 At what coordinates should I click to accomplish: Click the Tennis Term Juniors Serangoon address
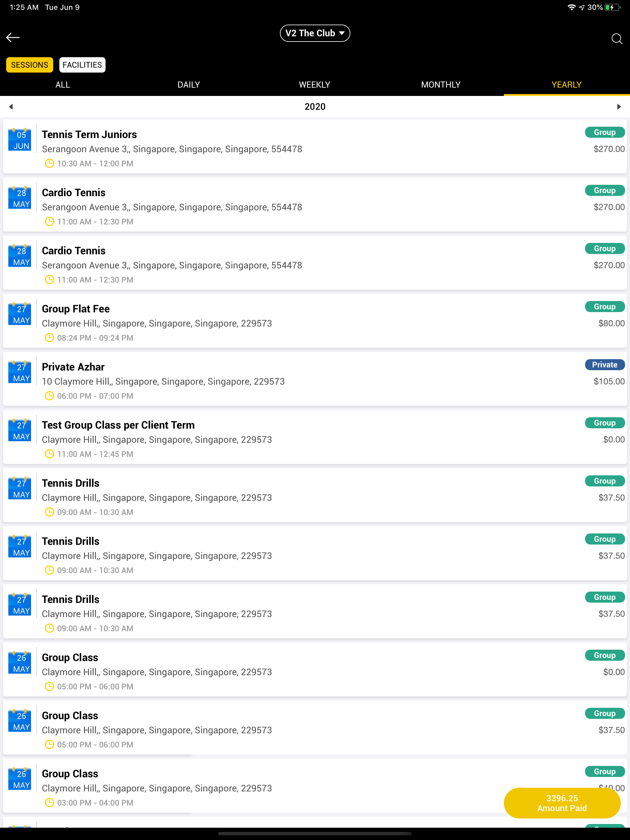[172, 149]
